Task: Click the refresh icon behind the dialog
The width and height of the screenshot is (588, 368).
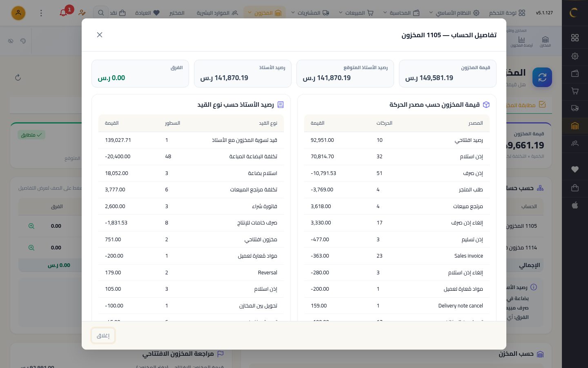Action: [18, 77]
